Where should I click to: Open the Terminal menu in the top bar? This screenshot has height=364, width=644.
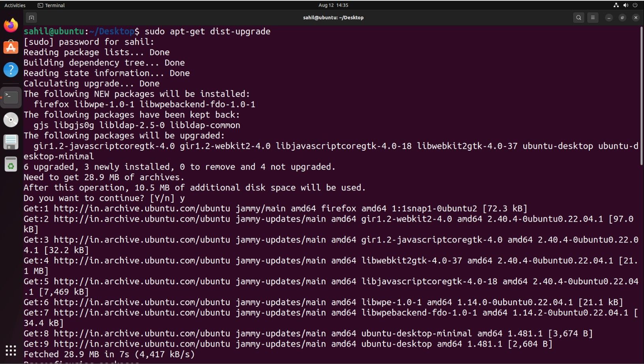point(51,5)
